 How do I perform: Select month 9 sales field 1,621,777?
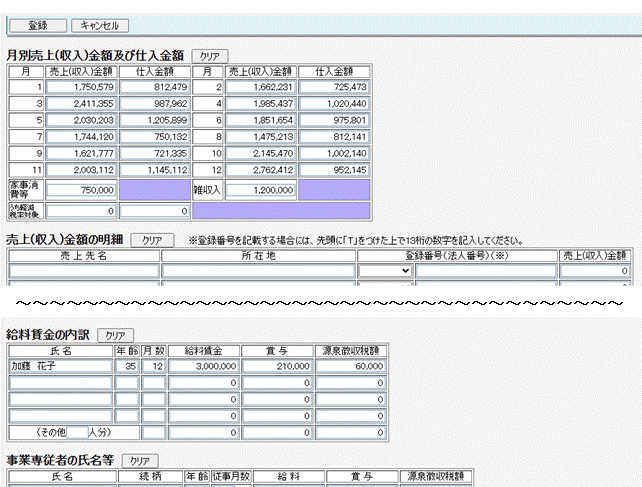coord(81,153)
